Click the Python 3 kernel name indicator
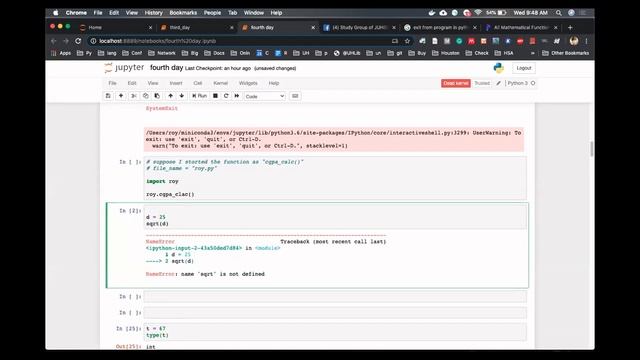640x360 pixels. click(x=518, y=83)
